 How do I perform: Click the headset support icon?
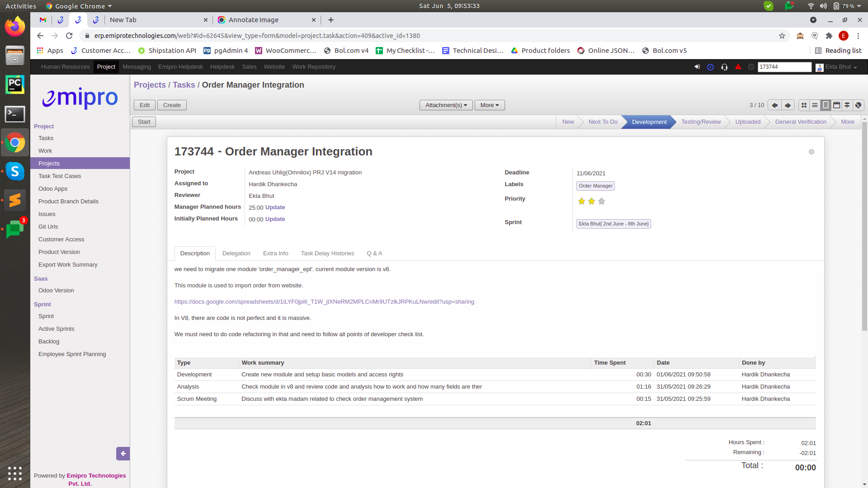724,67
